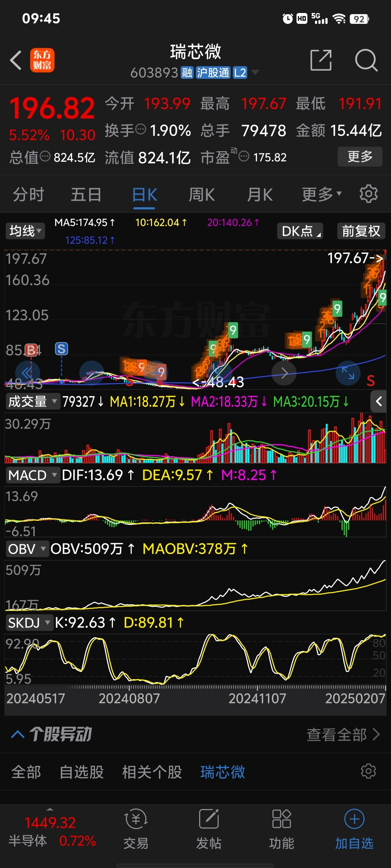Tap the 融 margin badge
Image resolution: width=391 pixels, height=868 pixels.
[187, 73]
